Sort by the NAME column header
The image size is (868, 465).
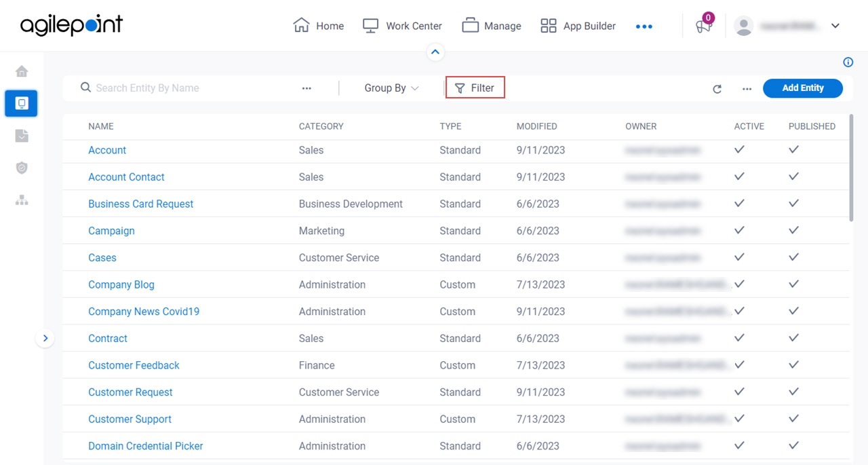[x=101, y=126]
